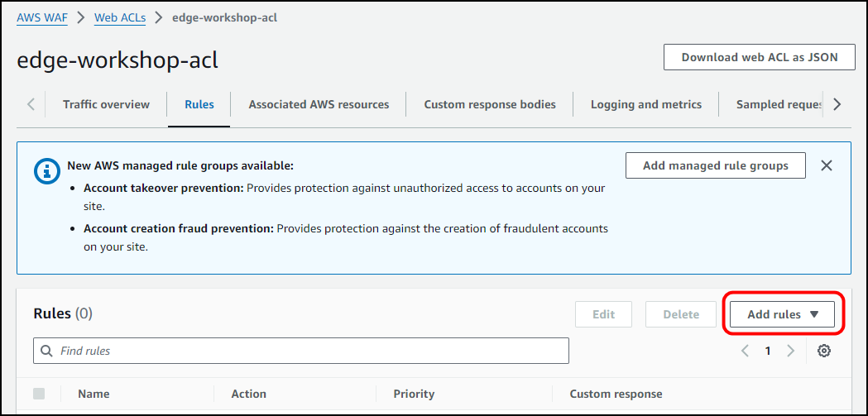Sort by the Name column header
The width and height of the screenshot is (868, 416).
94,394
